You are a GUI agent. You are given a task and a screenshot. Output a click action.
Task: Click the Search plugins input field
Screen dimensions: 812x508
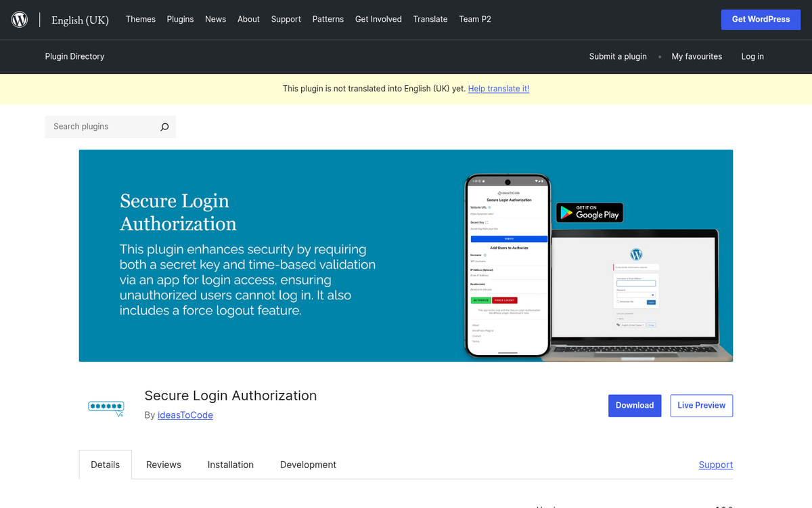click(x=101, y=127)
